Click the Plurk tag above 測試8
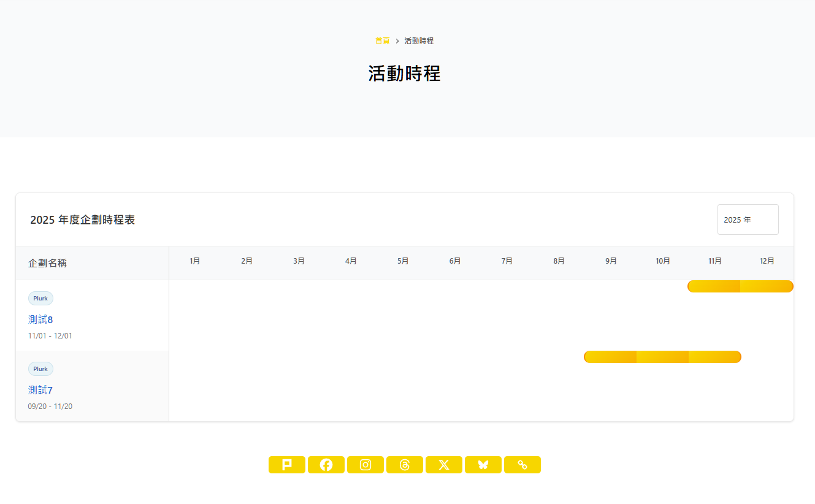The width and height of the screenshot is (815, 504). point(40,299)
